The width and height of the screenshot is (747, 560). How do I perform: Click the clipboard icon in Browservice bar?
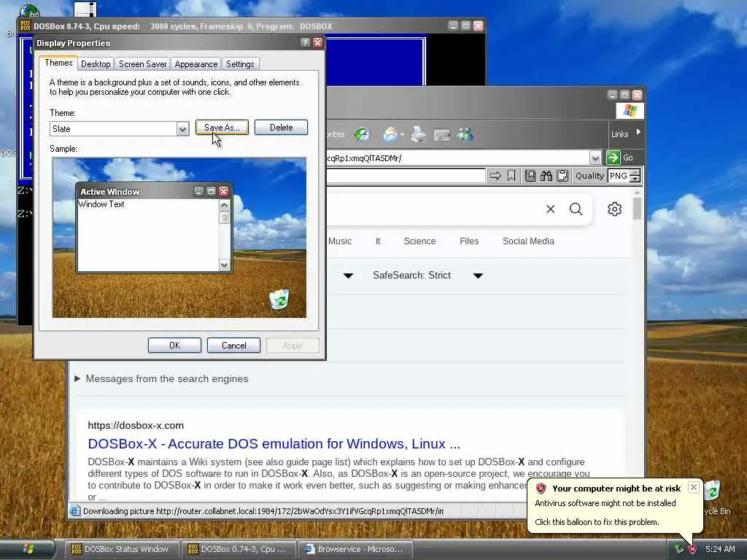[562, 176]
